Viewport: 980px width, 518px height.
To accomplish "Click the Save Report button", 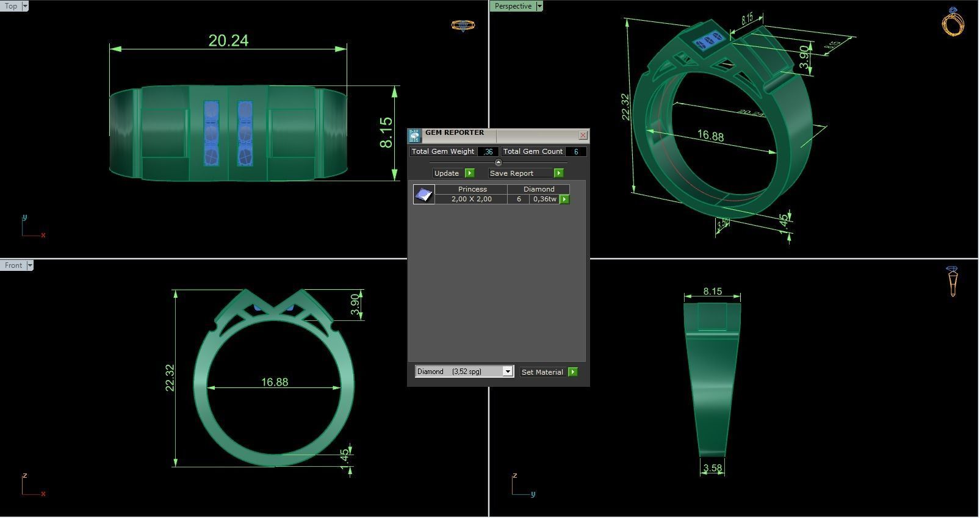I will coord(521,173).
